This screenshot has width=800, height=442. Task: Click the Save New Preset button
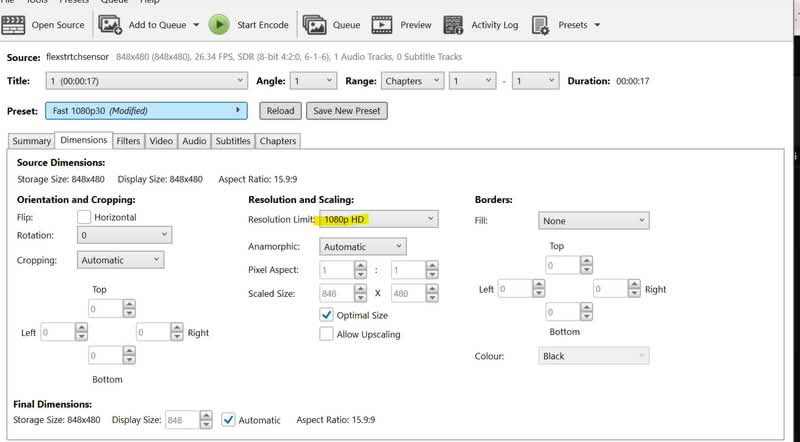pyautogui.click(x=346, y=111)
